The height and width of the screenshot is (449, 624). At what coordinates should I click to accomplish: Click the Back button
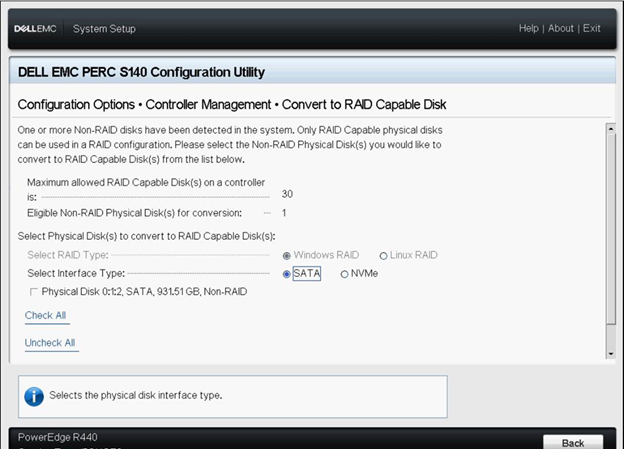(573, 443)
